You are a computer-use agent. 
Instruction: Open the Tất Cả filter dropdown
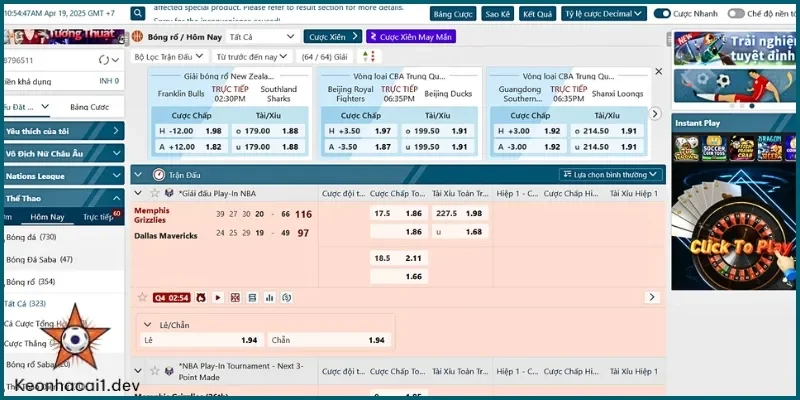click(x=262, y=37)
